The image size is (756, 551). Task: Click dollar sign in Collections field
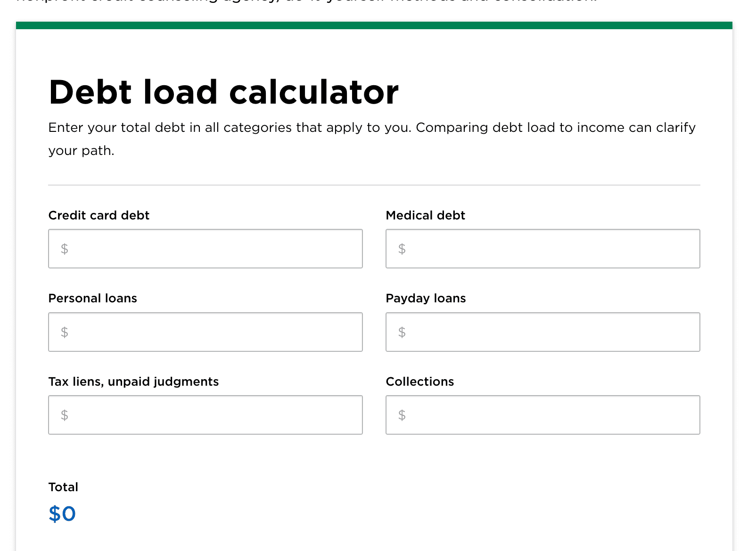click(x=402, y=415)
